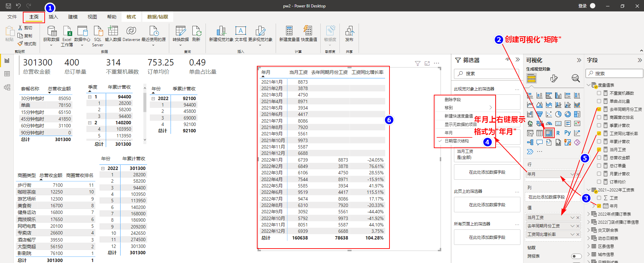
Task: Open dropdown on 年月 row field
Action: pyautogui.click(x=572, y=174)
